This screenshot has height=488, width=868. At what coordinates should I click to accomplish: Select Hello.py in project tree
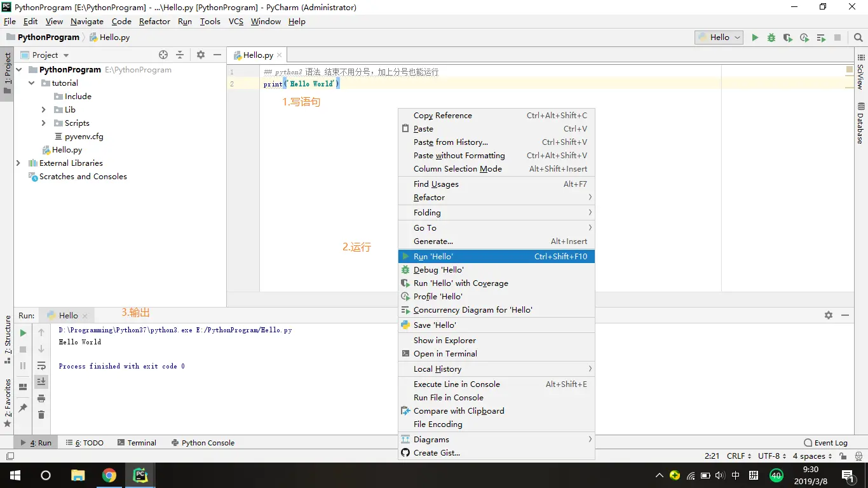point(62,150)
